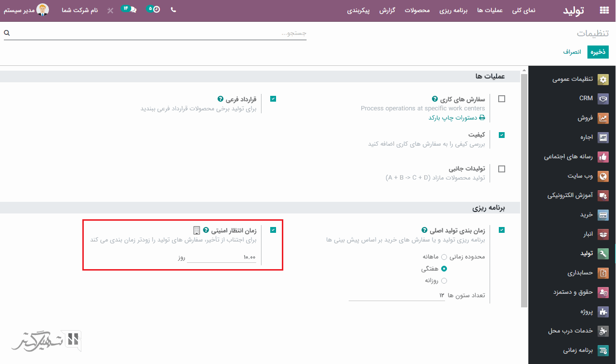Select ماهانه time range radio button

point(444,257)
